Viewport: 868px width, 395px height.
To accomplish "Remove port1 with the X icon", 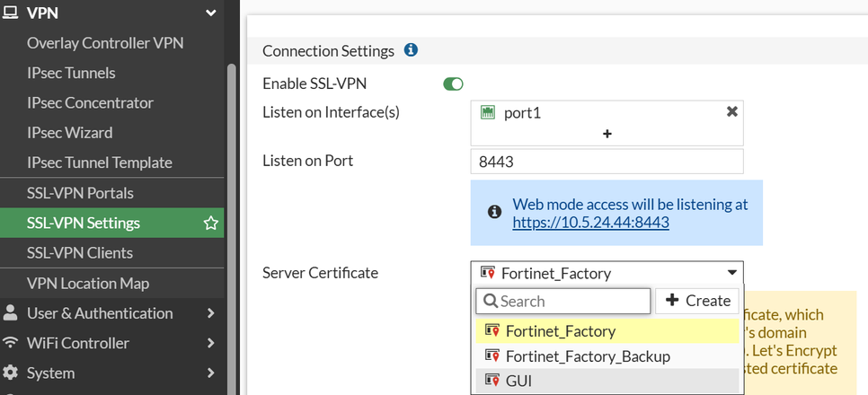I will tap(731, 112).
